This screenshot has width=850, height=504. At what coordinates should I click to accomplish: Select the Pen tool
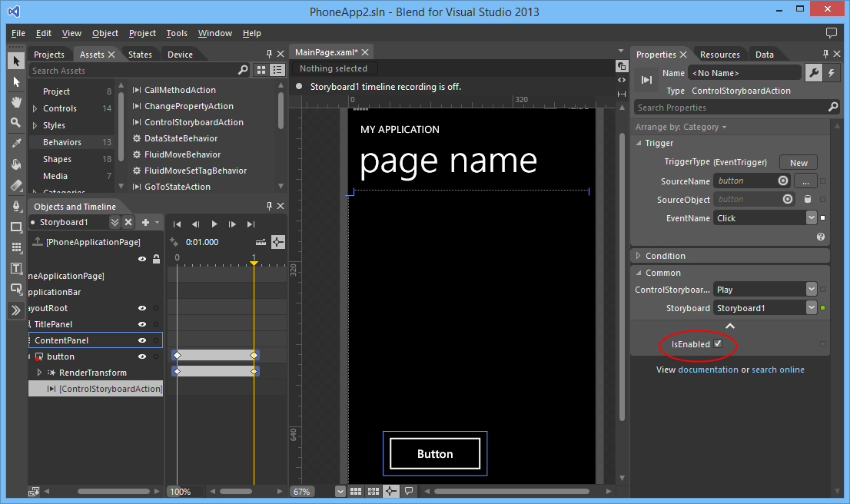point(16,206)
